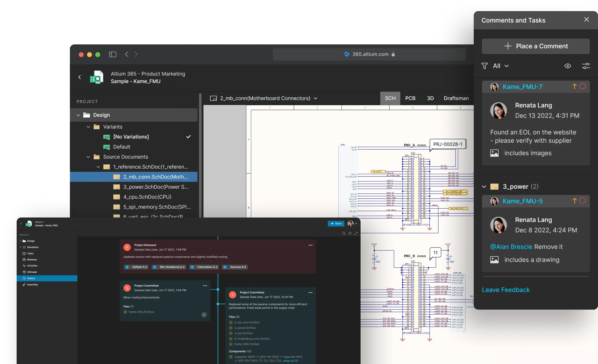The width and height of the screenshot is (598, 364).
Task: Mark Kame_FMU-5 task status circle
Action: (583, 201)
